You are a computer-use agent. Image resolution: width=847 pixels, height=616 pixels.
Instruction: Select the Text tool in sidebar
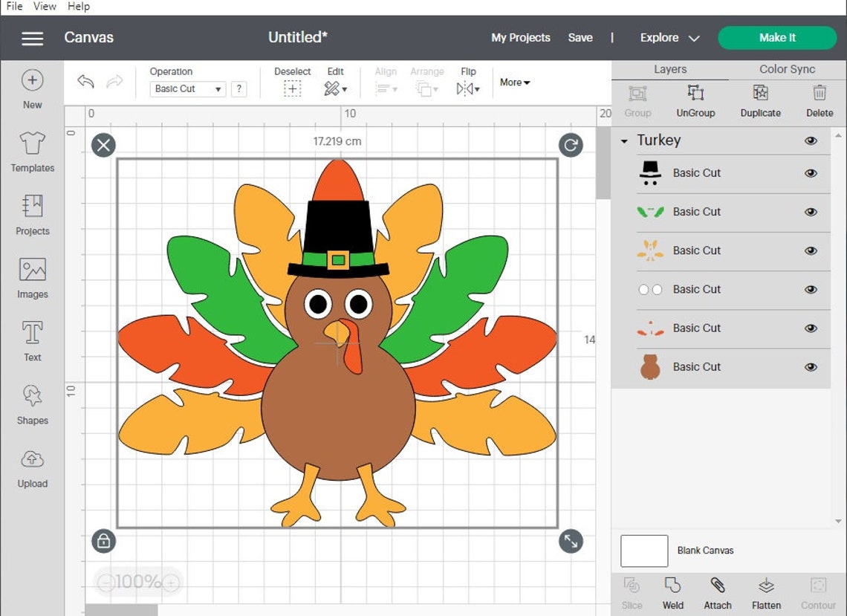tap(32, 340)
